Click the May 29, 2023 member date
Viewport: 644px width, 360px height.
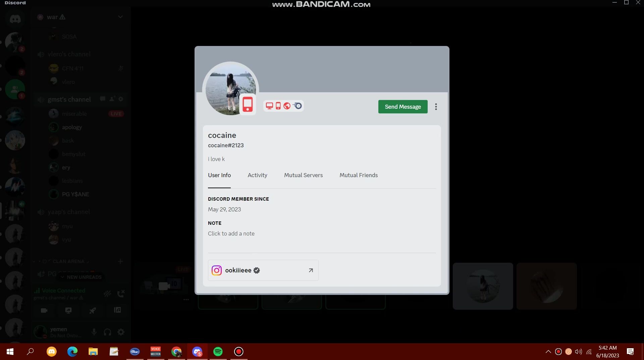[x=224, y=209]
